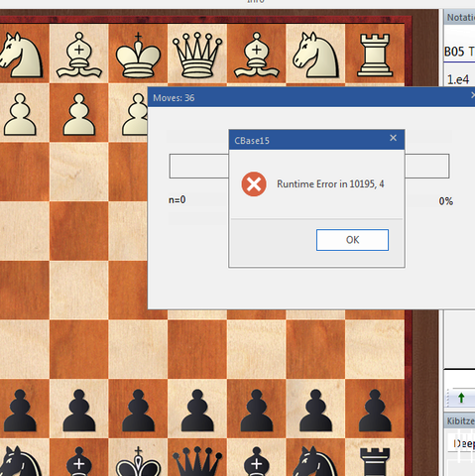The image size is (475, 476).
Task: Close the CBase15 error dialog
Action: 393,138
